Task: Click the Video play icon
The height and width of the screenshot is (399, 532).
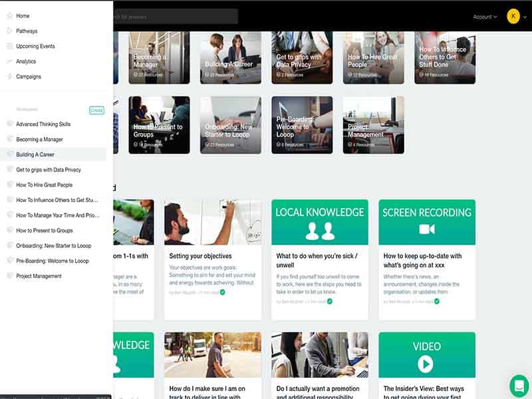Action: tap(426, 364)
